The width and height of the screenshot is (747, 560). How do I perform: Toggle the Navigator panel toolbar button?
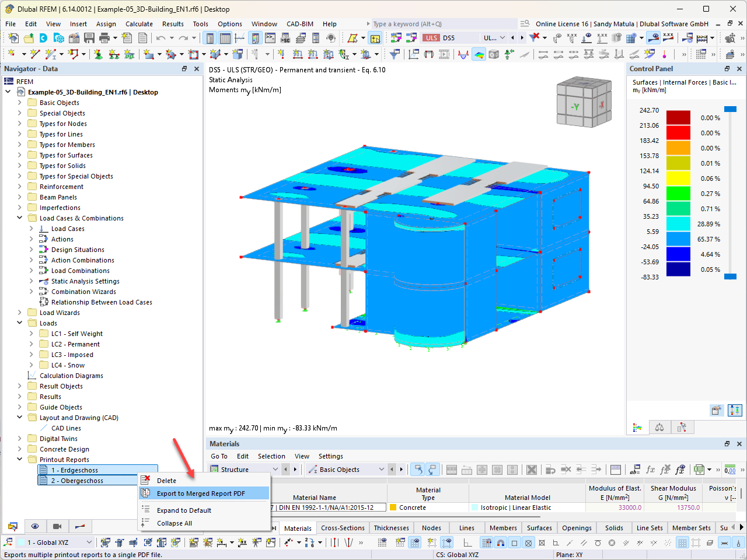point(210,38)
